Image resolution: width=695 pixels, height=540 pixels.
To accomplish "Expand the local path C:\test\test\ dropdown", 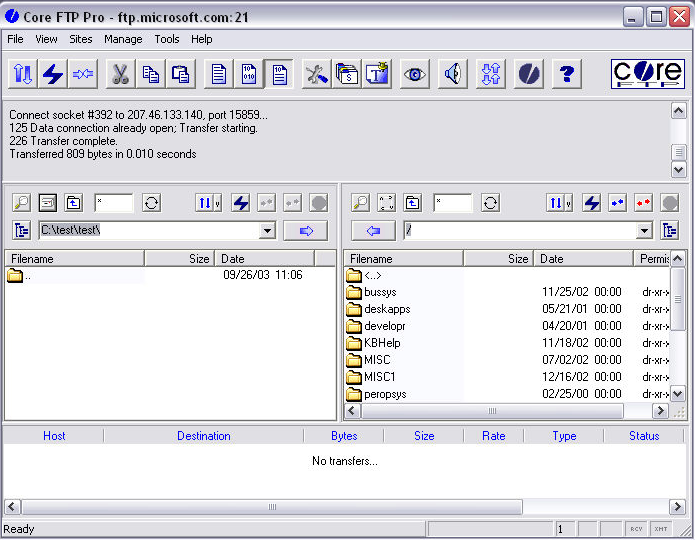I will click(x=267, y=231).
